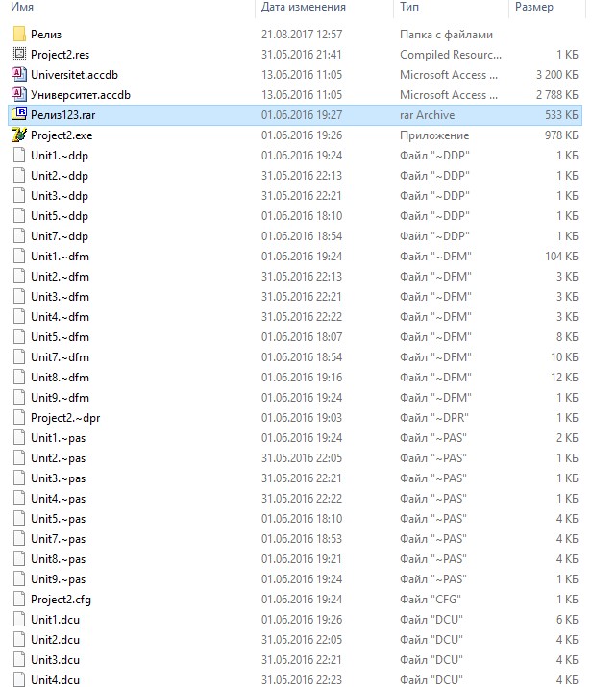Click the Project2.~dpr file icon
The width and height of the screenshot is (616, 687).
(19, 418)
